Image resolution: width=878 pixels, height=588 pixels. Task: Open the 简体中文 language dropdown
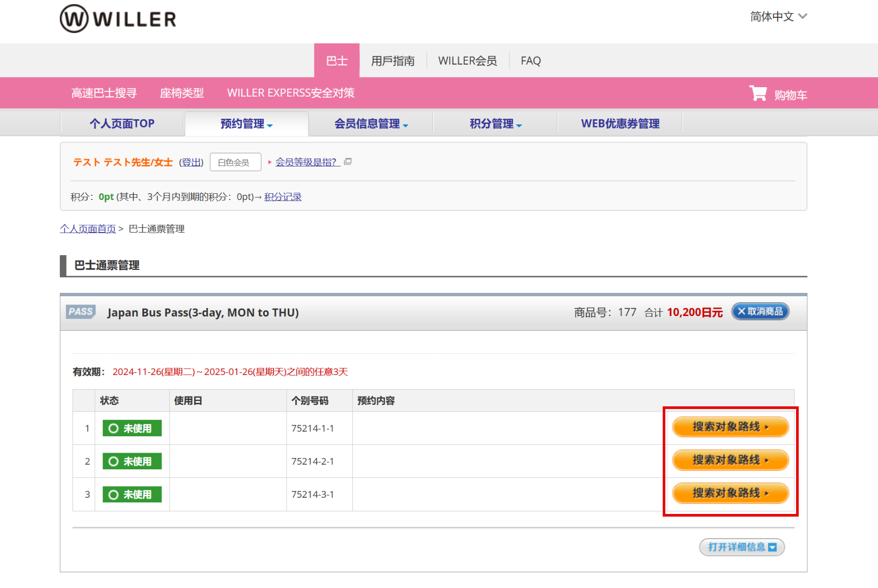778,16
